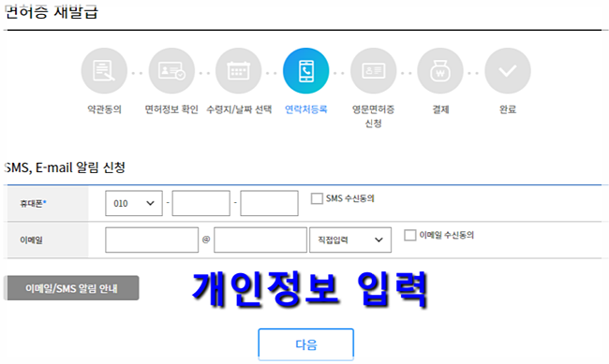The width and height of the screenshot is (609, 364).
Task: Click the 수령지/날짜 선택 step label
Action: pos(239,109)
